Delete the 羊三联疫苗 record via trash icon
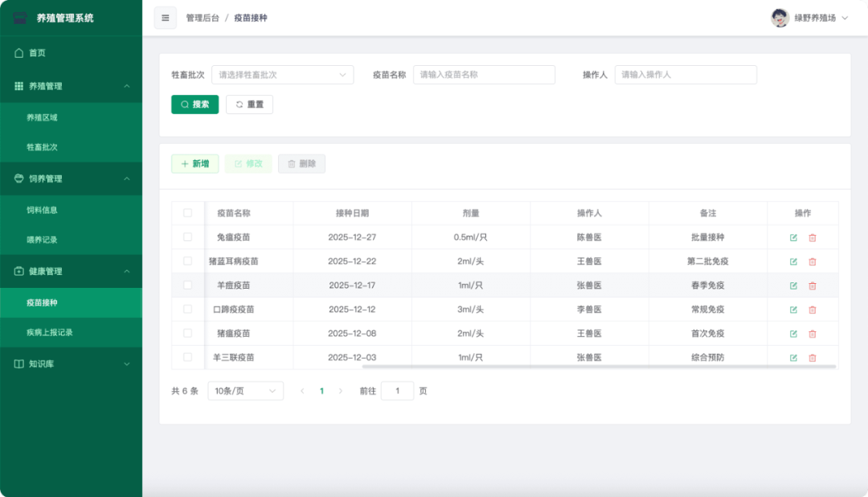This screenshot has width=868, height=497. click(813, 356)
